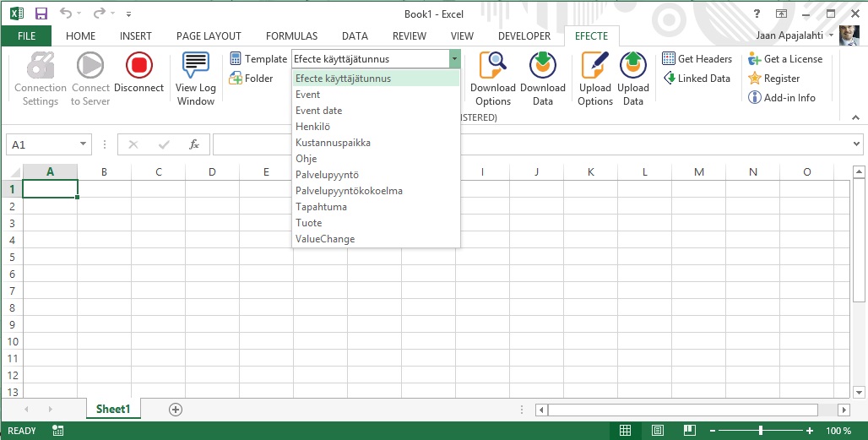Click Get Headers
The width and height of the screenshot is (868, 440).
point(697,58)
